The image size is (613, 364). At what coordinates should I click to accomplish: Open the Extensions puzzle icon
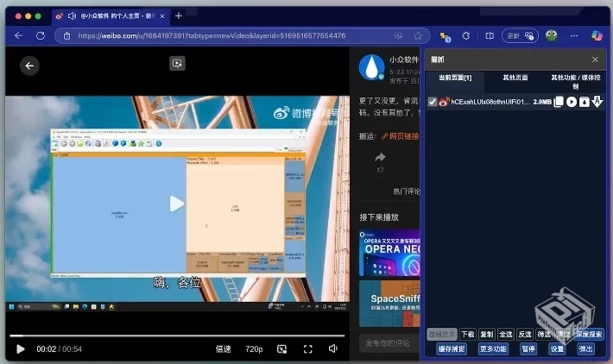[466, 36]
